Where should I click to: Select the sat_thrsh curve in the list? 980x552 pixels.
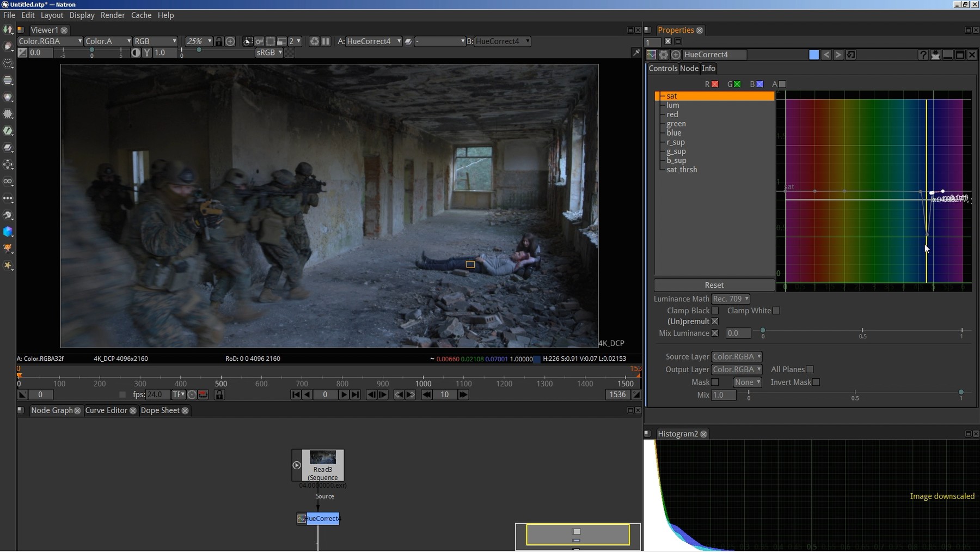click(x=714, y=169)
